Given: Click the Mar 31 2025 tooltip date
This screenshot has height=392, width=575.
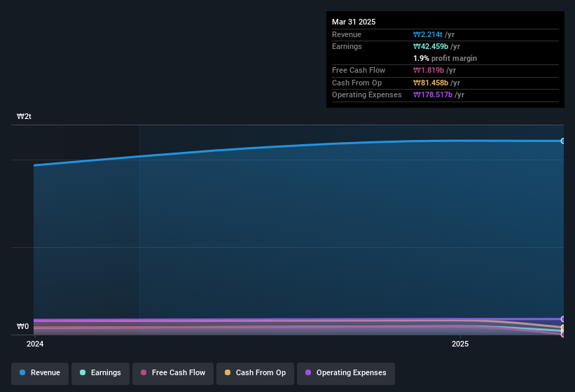Looking at the screenshot, I should [x=354, y=22].
